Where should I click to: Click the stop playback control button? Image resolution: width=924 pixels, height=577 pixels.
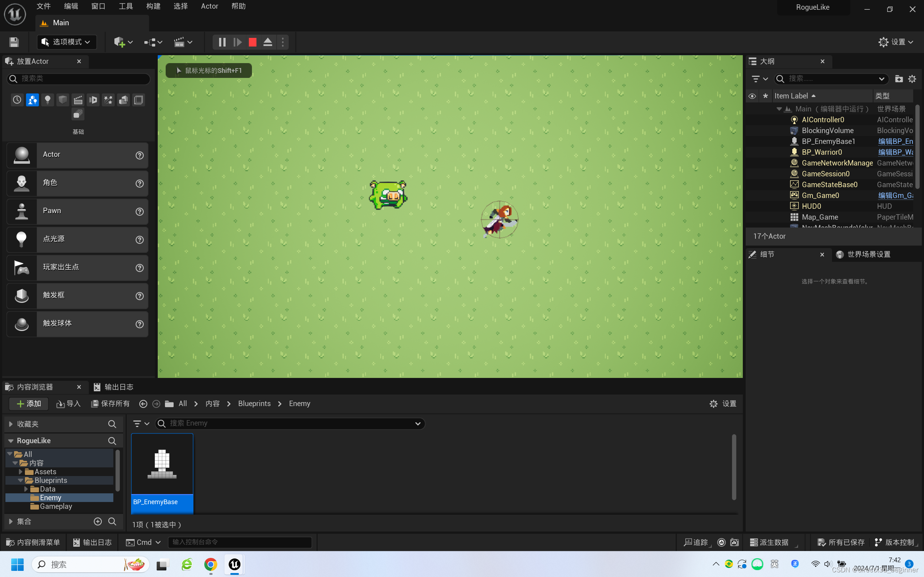[x=252, y=42]
